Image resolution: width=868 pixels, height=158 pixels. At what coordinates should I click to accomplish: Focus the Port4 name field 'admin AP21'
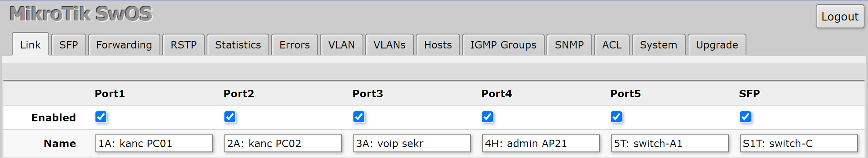(541, 143)
